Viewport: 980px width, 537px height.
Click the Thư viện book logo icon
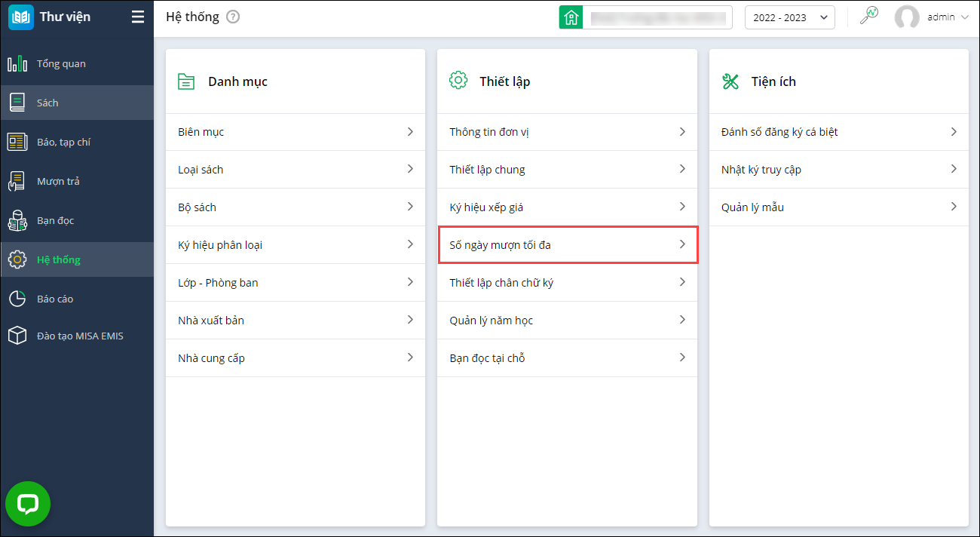(x=21, y=17)
